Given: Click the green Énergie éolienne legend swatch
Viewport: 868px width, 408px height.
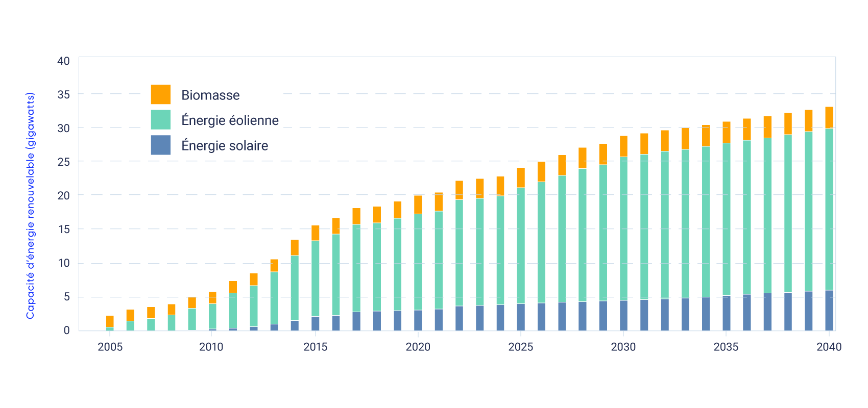Looking at the screenshot, I should (x=160, y=120).
